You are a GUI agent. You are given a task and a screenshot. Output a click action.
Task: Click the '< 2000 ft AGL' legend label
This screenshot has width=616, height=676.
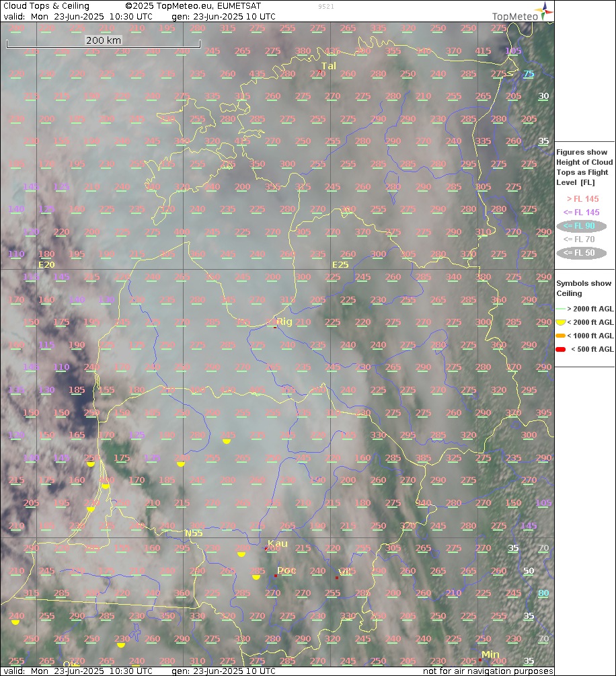tap(590, 322)
